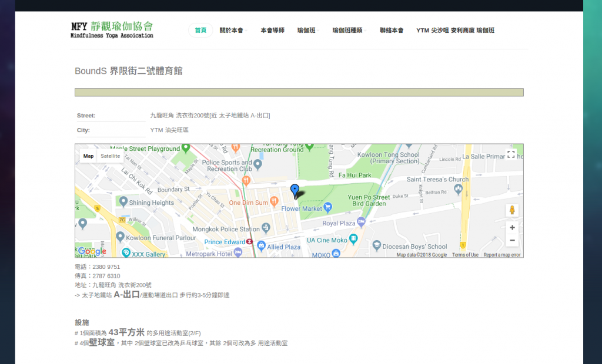The image size is (602, 364).
Task: Click the 設施 facilities heading
Action: pos(82,322)
